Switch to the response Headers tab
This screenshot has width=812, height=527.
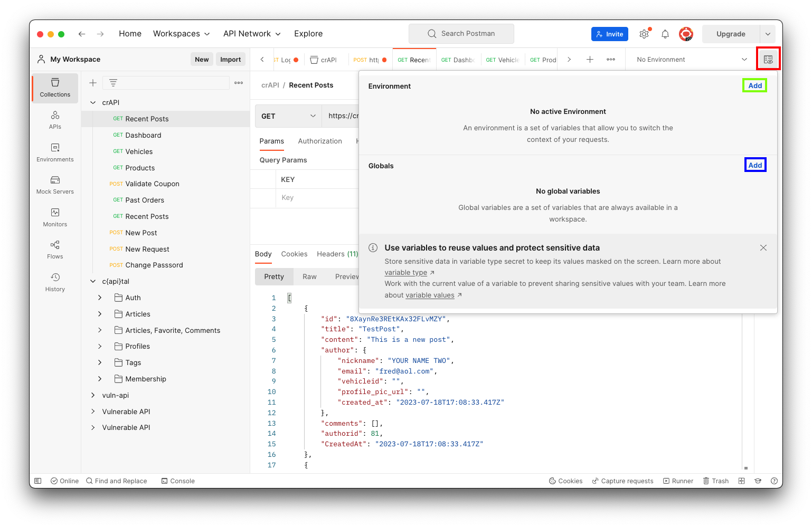click(x=337, y=254)
